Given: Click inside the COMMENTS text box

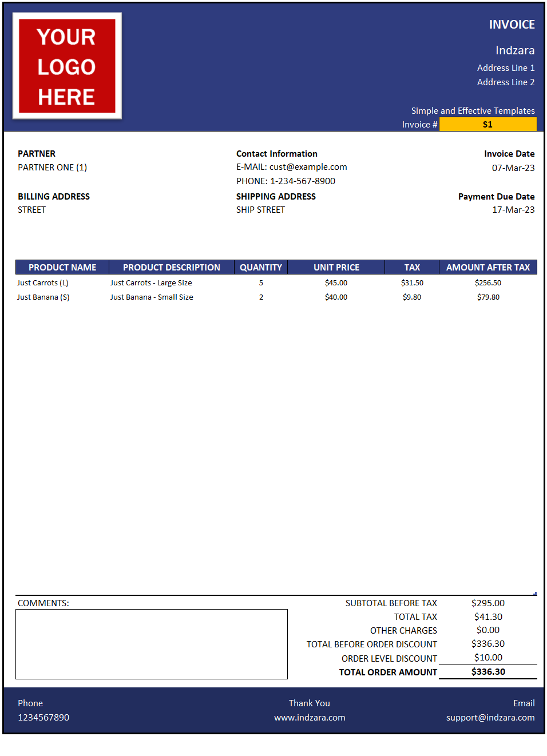Looking at the screenshot, I should click(152, 644).
